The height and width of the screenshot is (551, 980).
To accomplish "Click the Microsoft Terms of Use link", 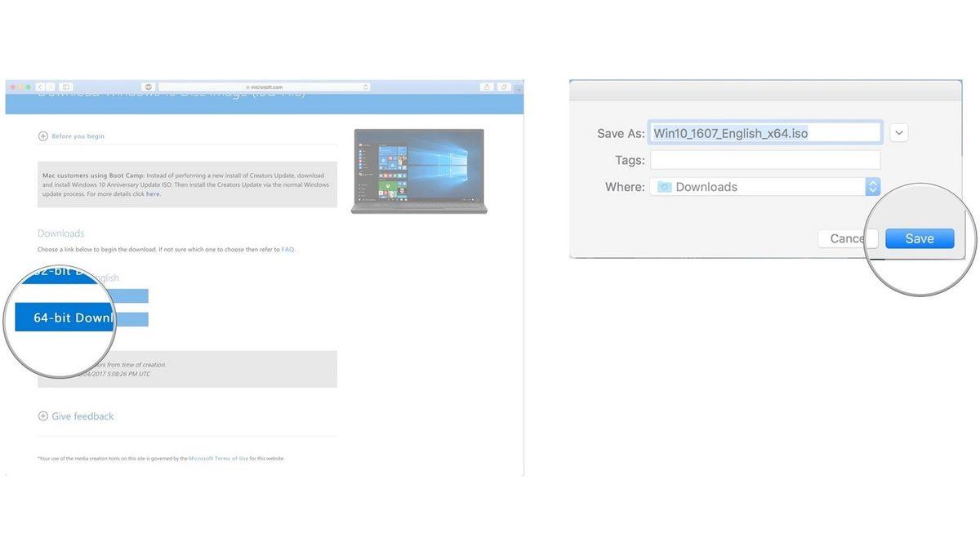I will pos(219,458).
